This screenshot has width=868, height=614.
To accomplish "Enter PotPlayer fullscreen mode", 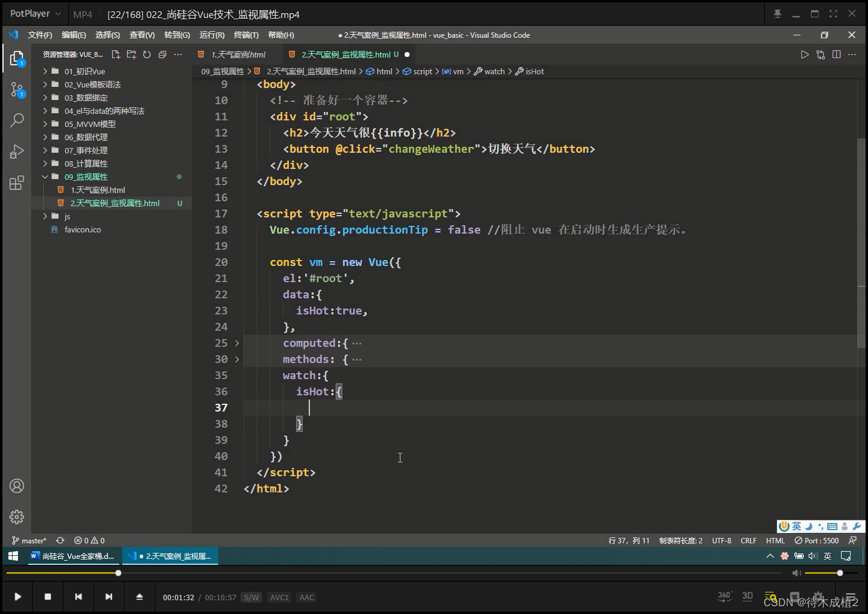I will pyautogui.click(x=833, y=14).
